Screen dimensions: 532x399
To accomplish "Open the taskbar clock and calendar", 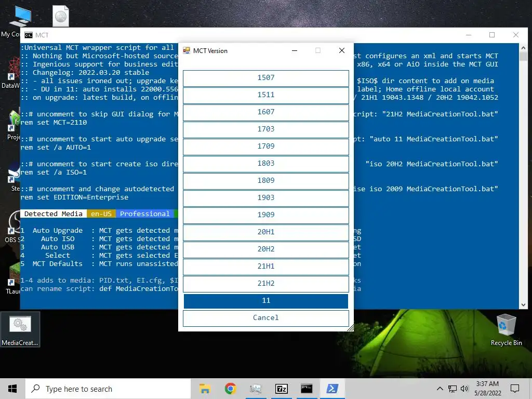I will 487,389.
